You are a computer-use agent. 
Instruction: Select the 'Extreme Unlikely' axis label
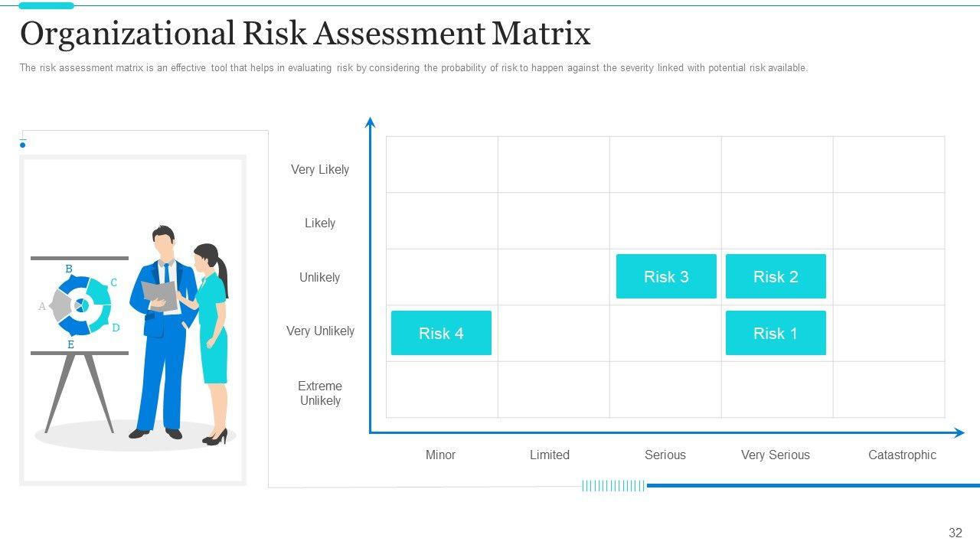click(320, 393)
